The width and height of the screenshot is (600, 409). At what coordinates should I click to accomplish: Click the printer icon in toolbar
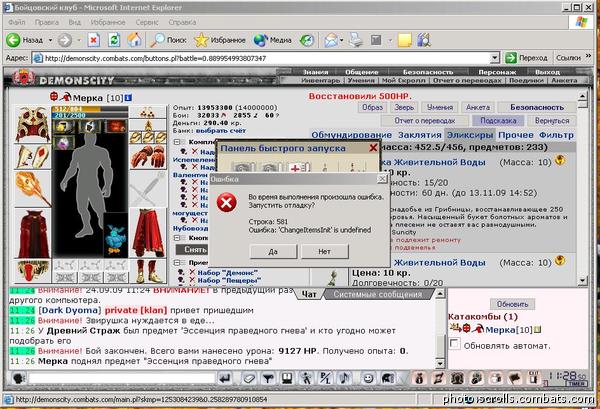(x=356, y=40)
